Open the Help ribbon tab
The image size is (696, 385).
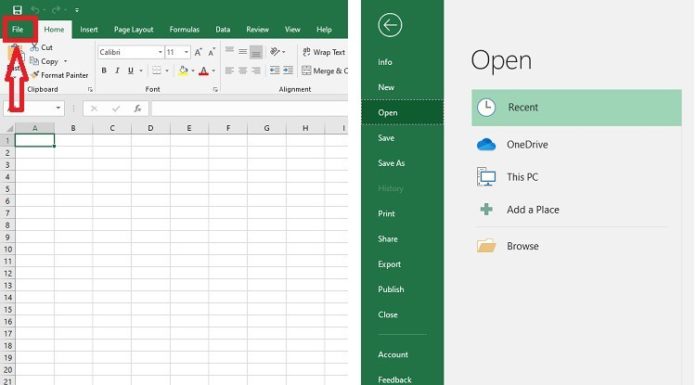click(324, 29)
